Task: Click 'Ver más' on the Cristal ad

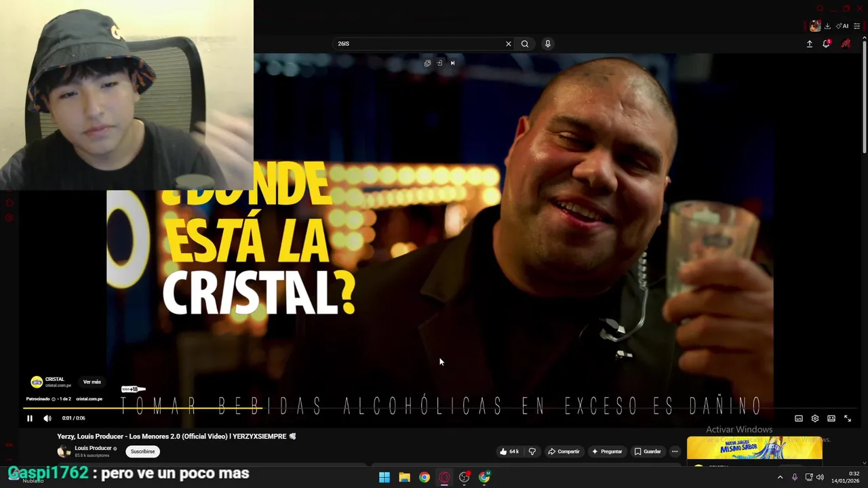Action: coord(92,382)
